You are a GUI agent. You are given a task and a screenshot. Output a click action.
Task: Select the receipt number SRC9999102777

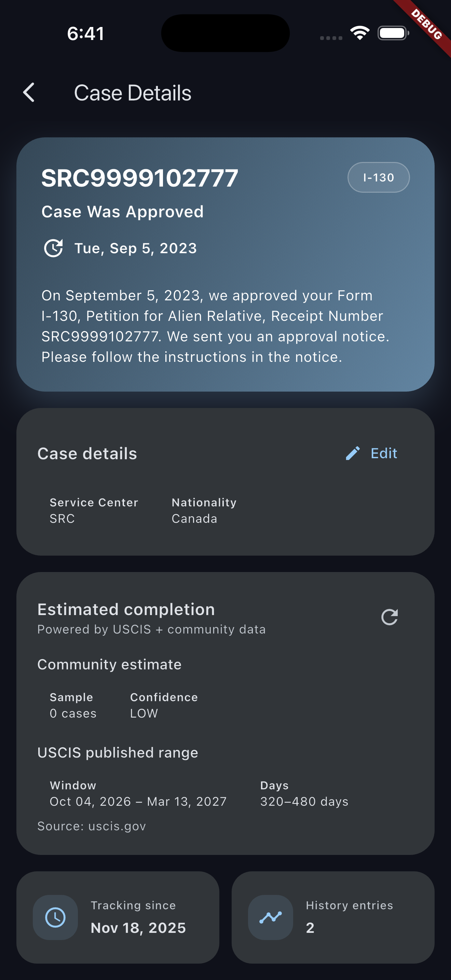[139, 178]
